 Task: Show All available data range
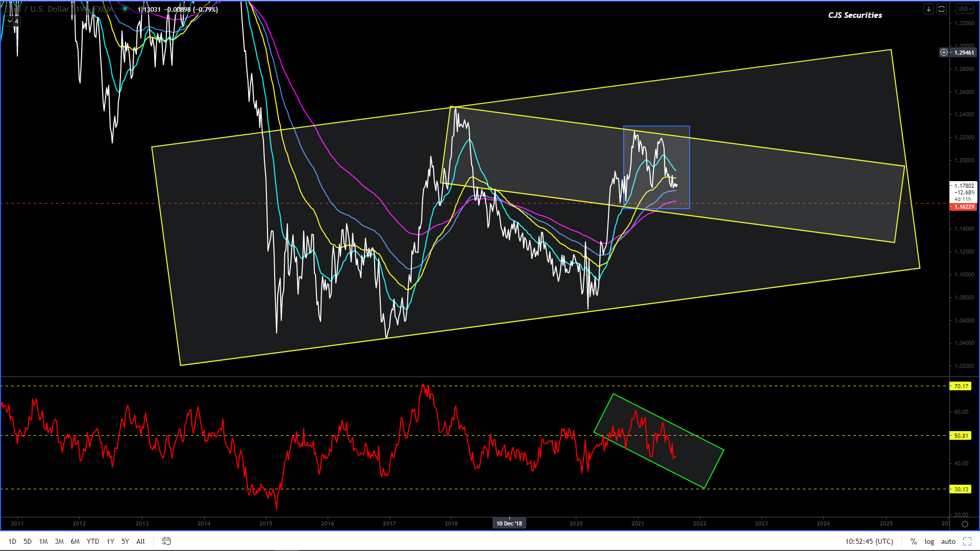(x=140, y=541)
